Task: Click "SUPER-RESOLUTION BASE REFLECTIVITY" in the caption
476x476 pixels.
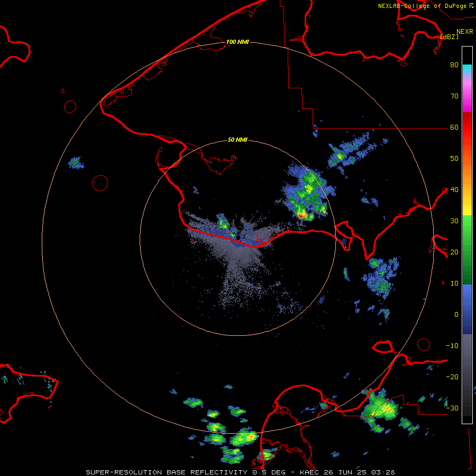Action: click(x=167, y=472)
